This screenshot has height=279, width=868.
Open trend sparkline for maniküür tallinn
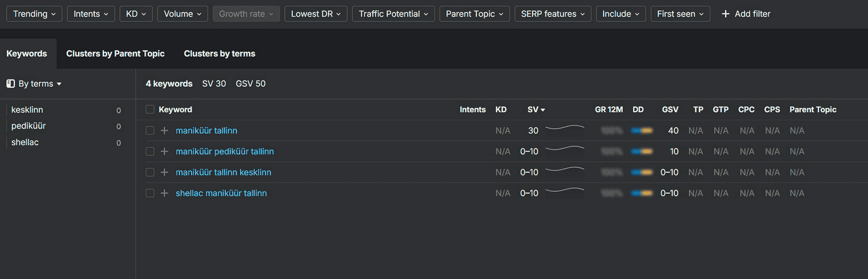point(564,129)
